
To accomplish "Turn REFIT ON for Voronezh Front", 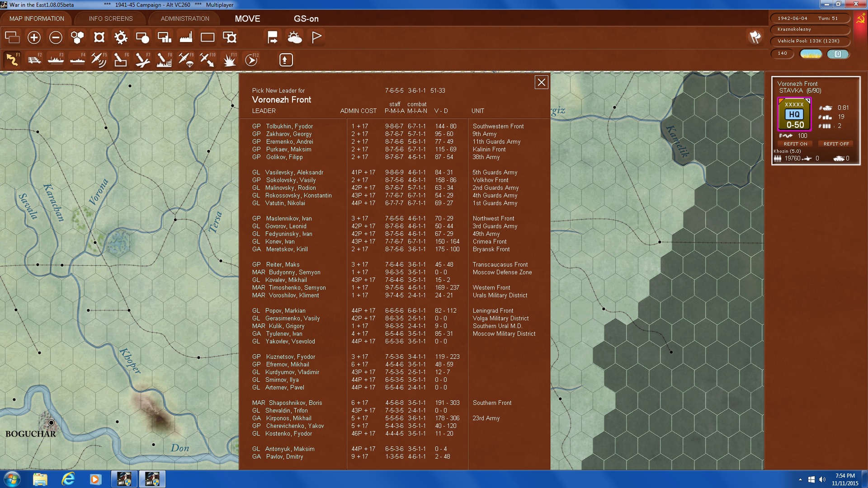I will coord(795,144).
